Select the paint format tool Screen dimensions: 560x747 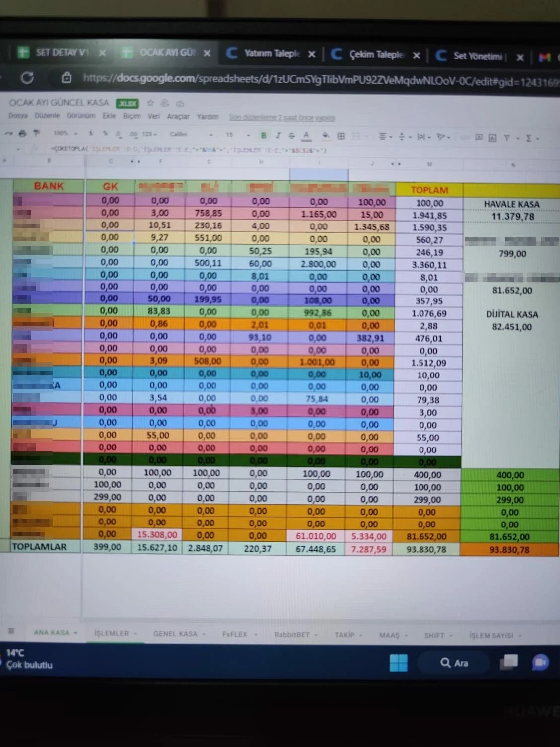pos(36,133)
